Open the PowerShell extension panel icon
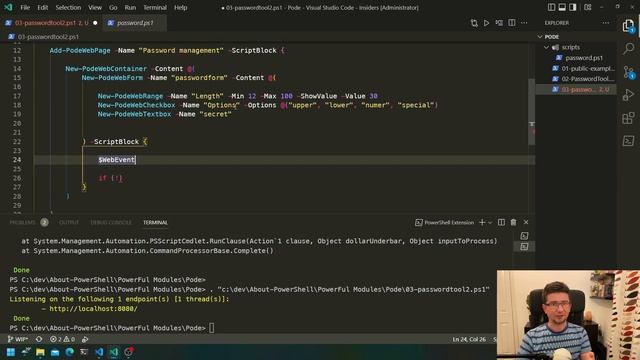The image size is (640, 360). [x=628, y=141]
